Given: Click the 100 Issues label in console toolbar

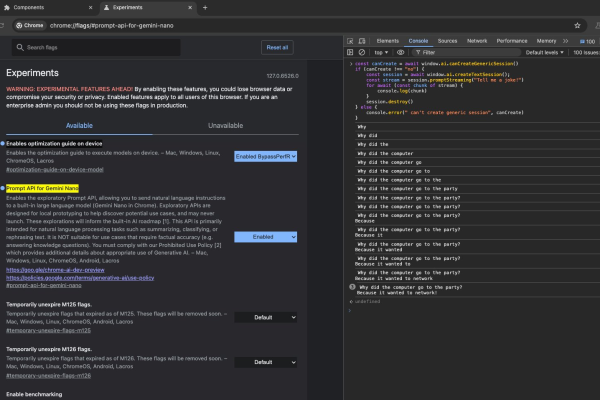Looking at the screenshot, I should (x=586, y=52).
